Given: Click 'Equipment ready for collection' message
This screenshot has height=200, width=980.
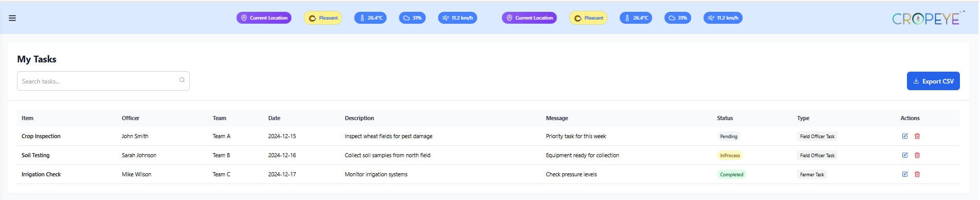Looking at the screenshot, I should pos(582,155).
